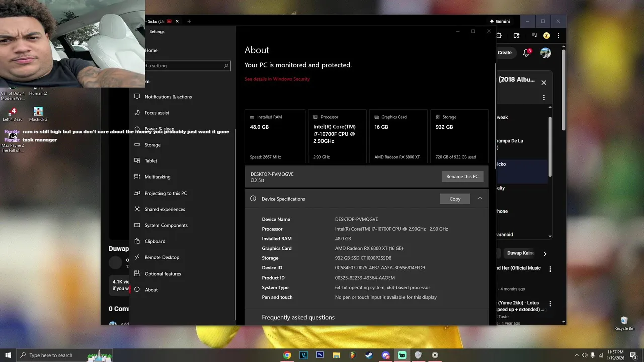Close the YouTube playlist panel
644x362 pixels.
point(544,83)
